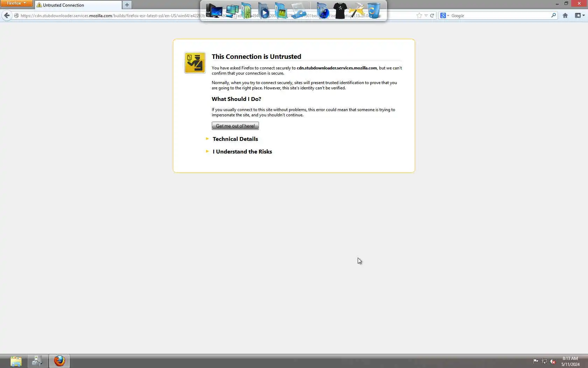Open the bookmarks menu button
588x368 pixels.
[x=580, y=15]
